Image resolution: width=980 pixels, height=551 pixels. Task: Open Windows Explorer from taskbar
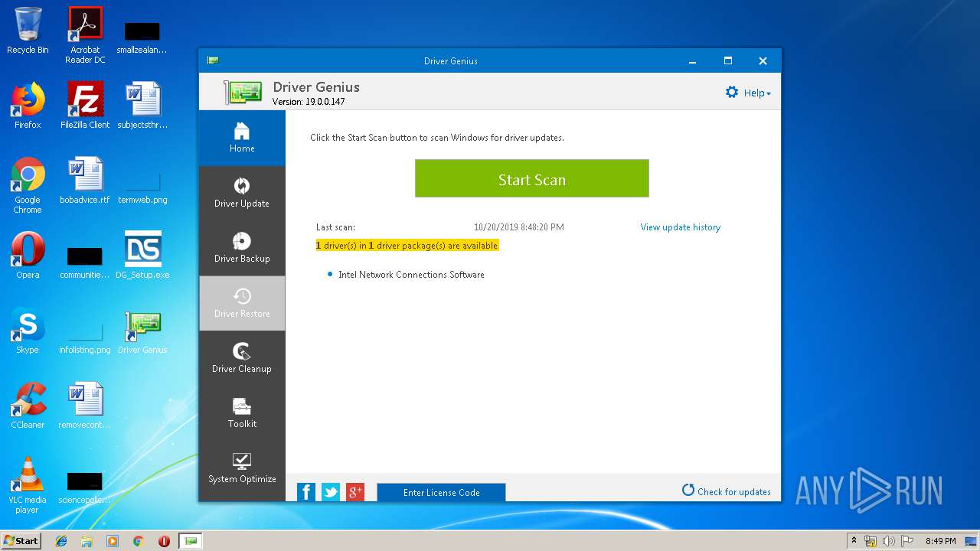point(87,541)
